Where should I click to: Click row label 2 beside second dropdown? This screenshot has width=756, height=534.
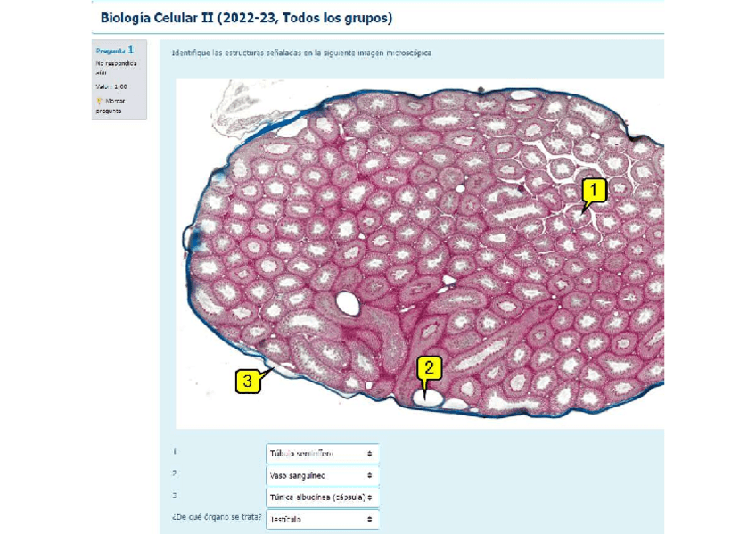[174, 474]
